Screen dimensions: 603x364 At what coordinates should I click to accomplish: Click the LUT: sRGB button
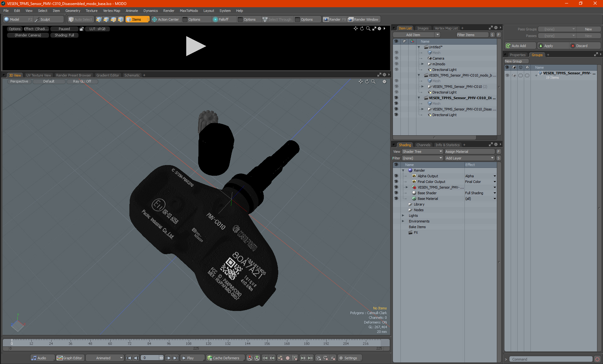97,29
